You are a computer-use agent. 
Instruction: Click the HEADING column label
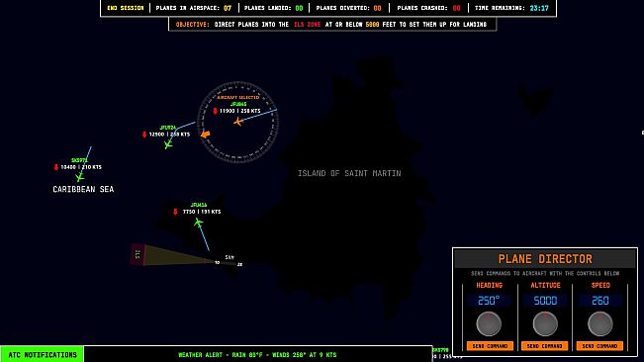click(x=489, y=285)
